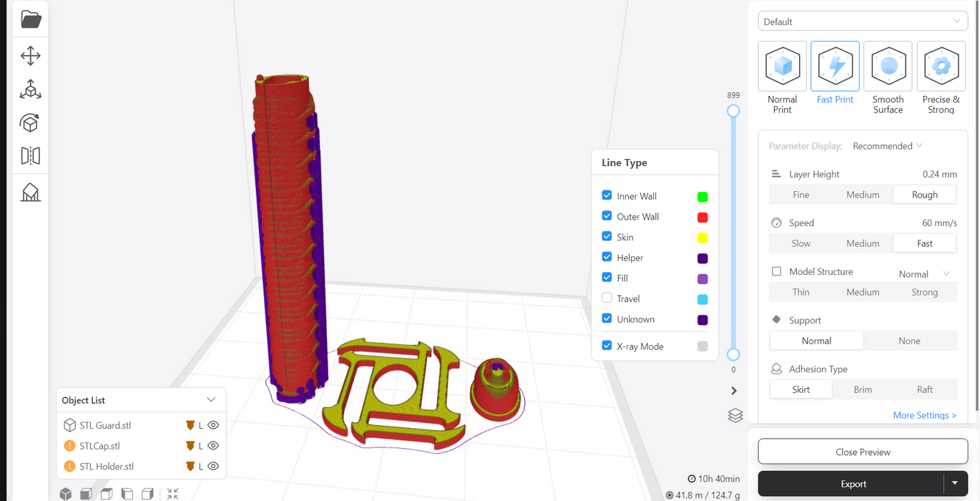Image resolution: width=980 pixels, height=501 pixels.
Task: Select STLCap.stl in the Object List
Action: point(99,446)
